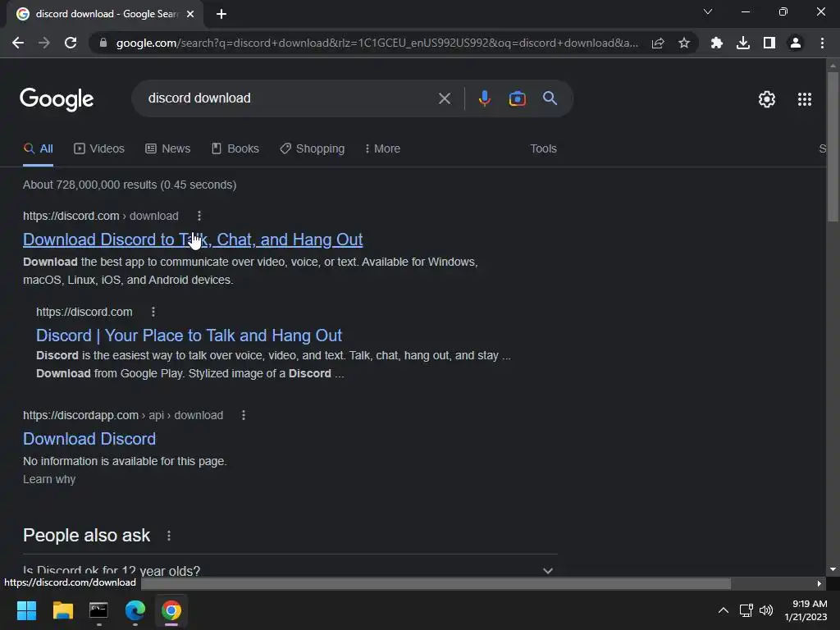Viewport: 840px width, 630px height.
Task: Start voice search with microphone
Action: (x=484, y=98)
